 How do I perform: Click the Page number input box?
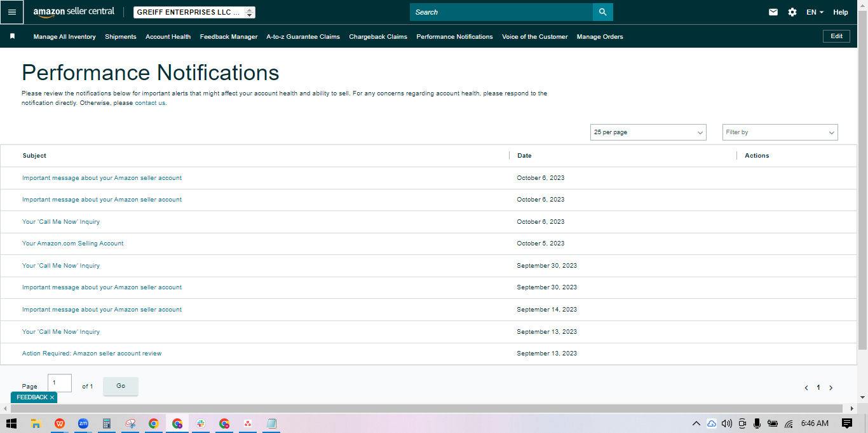[x=60, y=383]
